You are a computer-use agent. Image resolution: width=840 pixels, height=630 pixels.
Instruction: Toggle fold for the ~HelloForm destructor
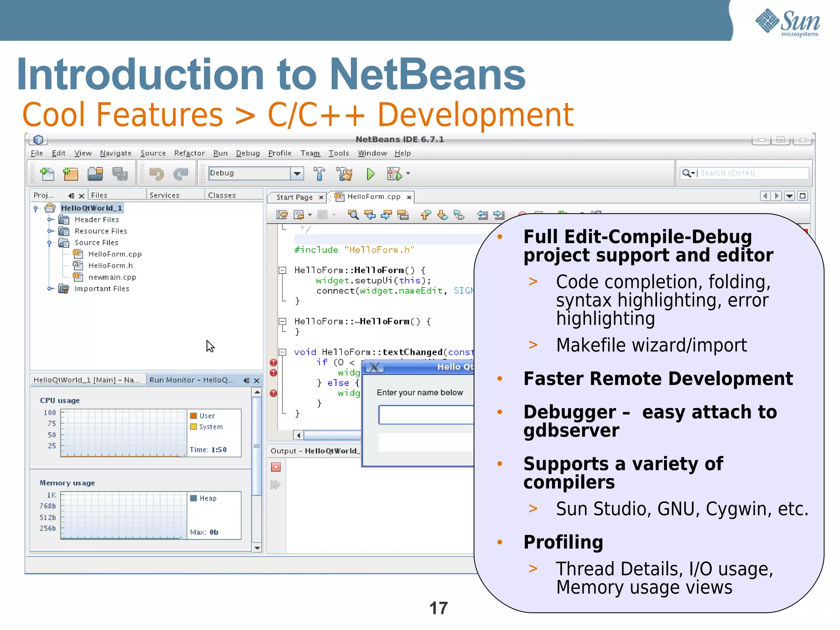coord(282,322)
